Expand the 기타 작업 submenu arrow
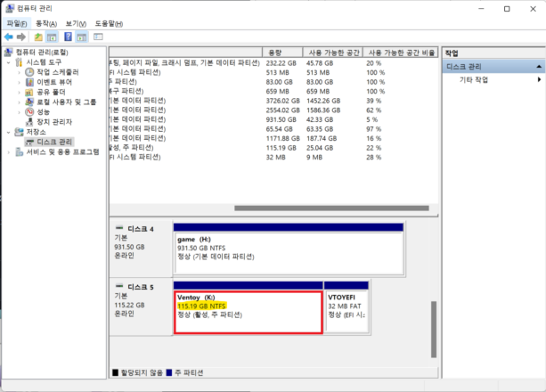546x392 pixels. coord(539,80)
